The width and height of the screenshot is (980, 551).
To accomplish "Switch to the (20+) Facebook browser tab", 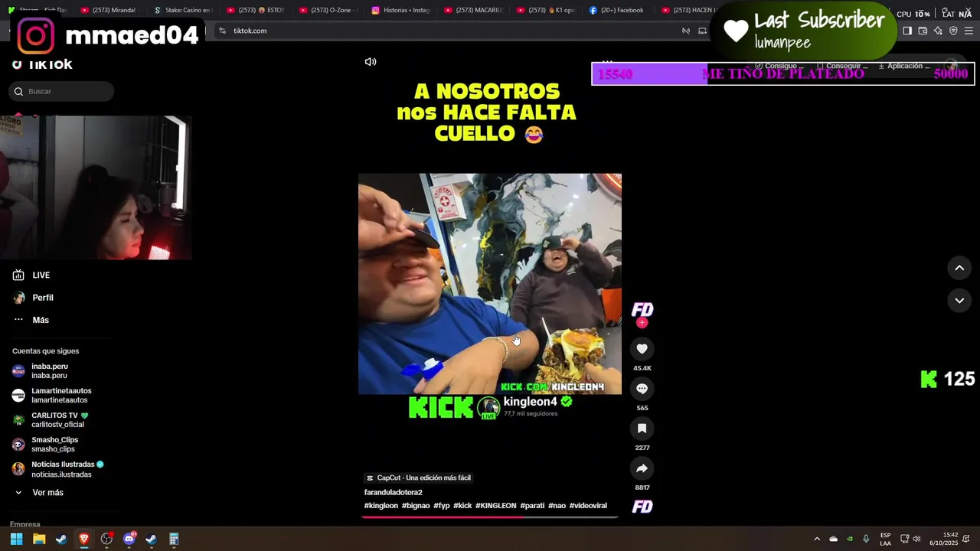I will (618, 10).
